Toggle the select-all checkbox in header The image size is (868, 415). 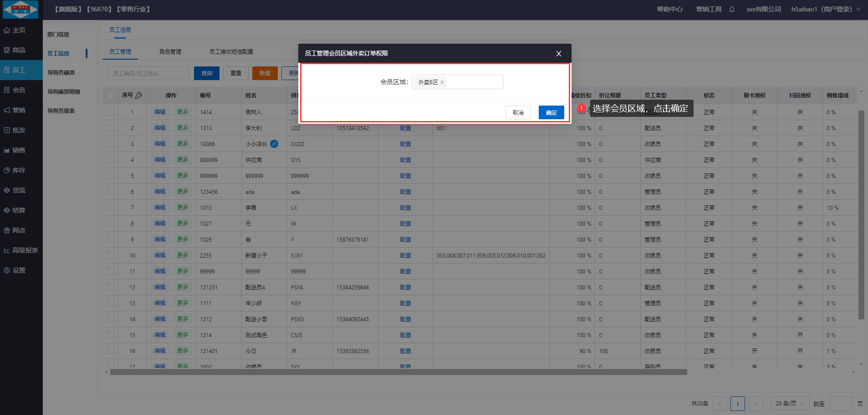pyautogui.click(x=111, y=95)
